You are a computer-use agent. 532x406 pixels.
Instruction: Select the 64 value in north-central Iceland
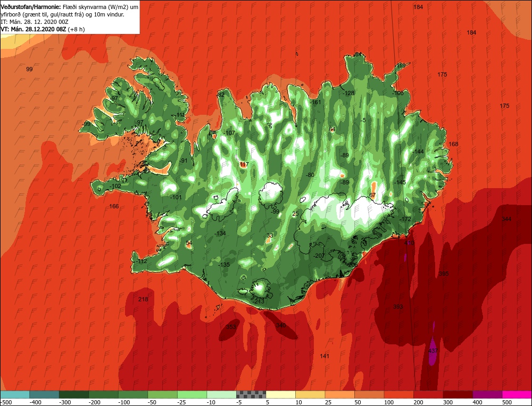tap(332, 130)
